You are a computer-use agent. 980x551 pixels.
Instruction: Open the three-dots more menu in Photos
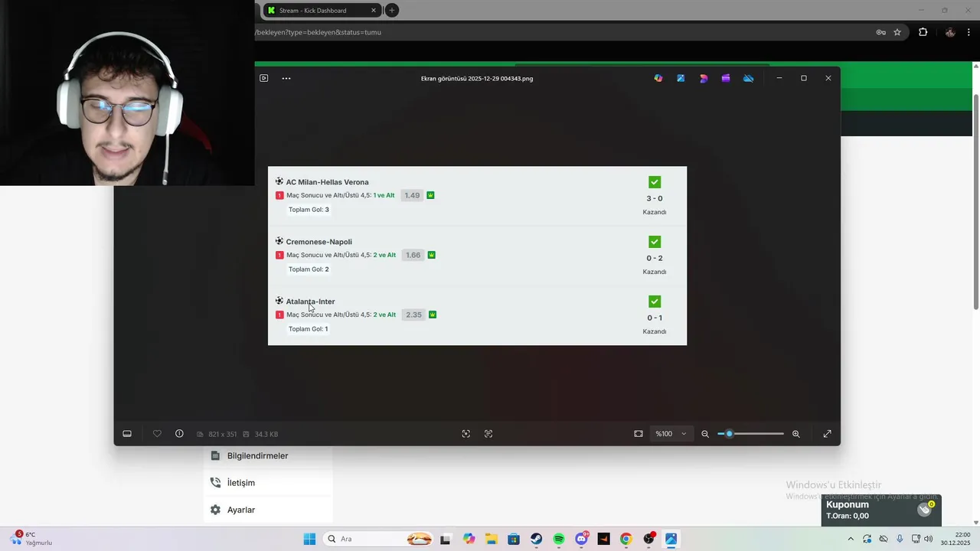(286, 78)
